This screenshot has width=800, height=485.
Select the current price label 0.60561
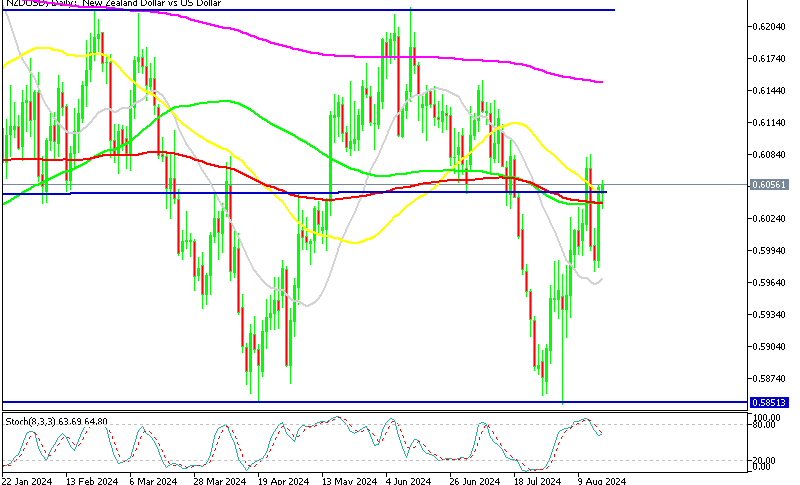[x=770, y=185]
